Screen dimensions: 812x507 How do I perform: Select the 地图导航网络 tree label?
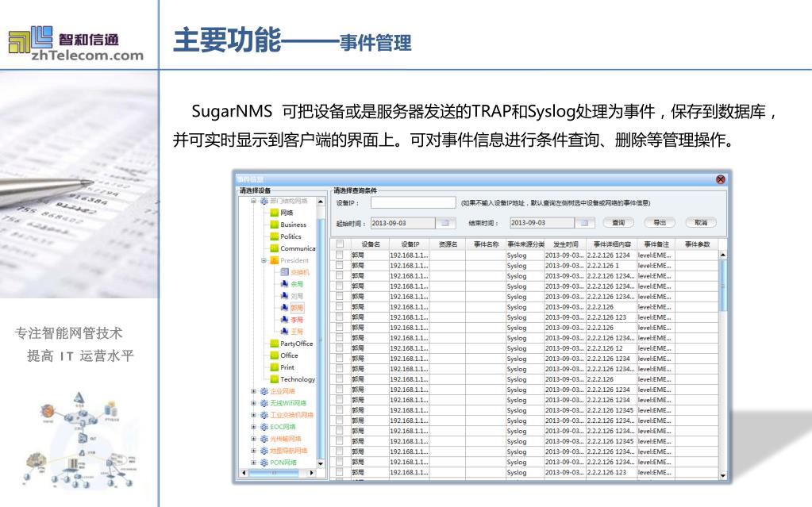tap(288, 451)
